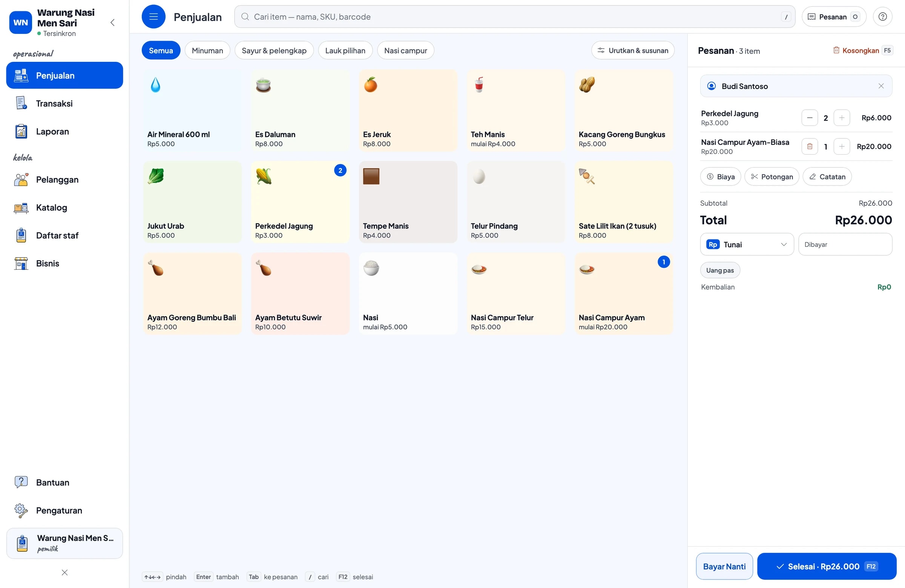Click the Dibayar amount field

click(x=845, y=244)
